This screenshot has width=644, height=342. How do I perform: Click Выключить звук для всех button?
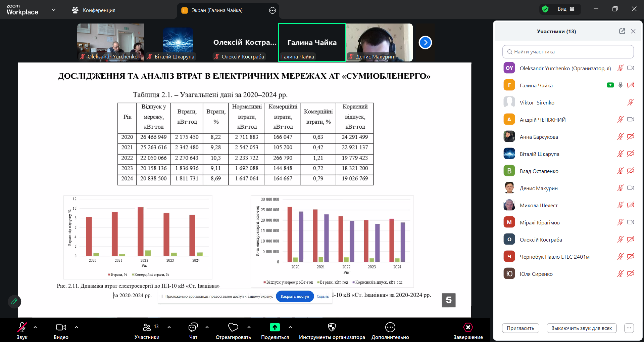coord(581,328)
